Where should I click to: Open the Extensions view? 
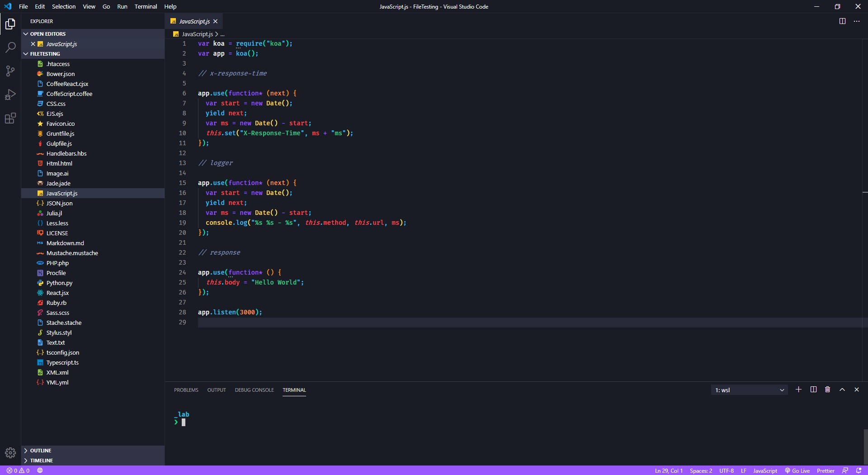point(10,119)
